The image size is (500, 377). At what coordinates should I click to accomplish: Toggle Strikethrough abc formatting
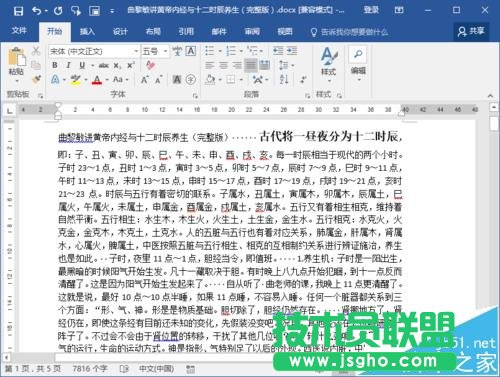pos(104,65)
